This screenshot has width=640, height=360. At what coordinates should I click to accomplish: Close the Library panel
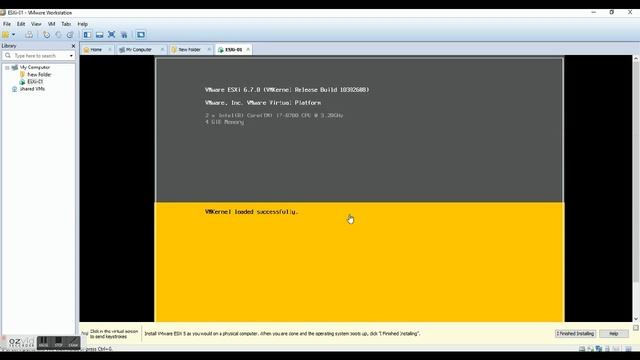click(x=73, y=46)
